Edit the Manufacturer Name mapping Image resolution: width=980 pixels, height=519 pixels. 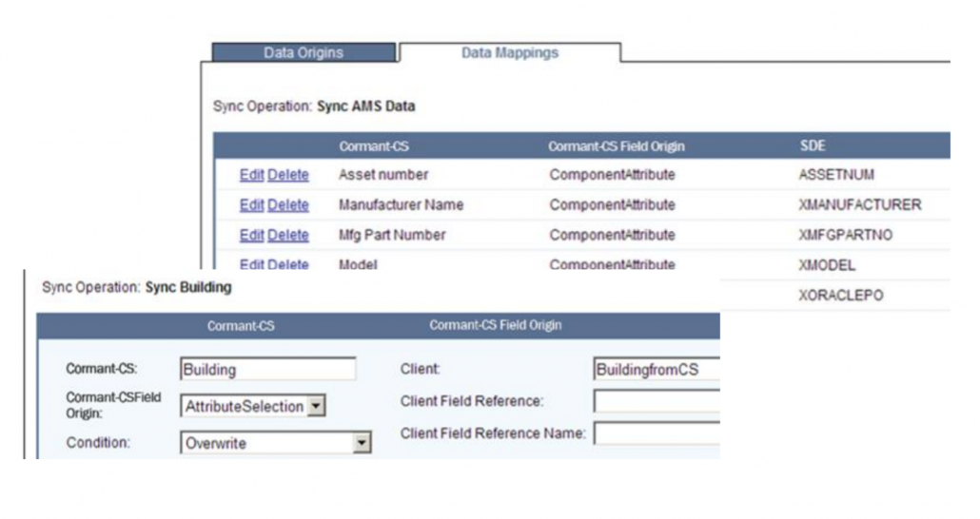251,205
